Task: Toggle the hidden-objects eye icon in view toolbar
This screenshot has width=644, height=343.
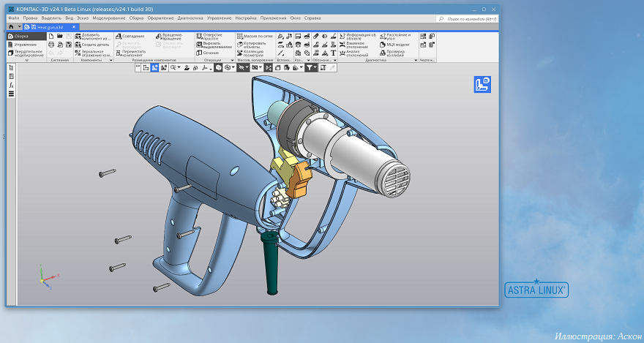Action: (242, 67)
